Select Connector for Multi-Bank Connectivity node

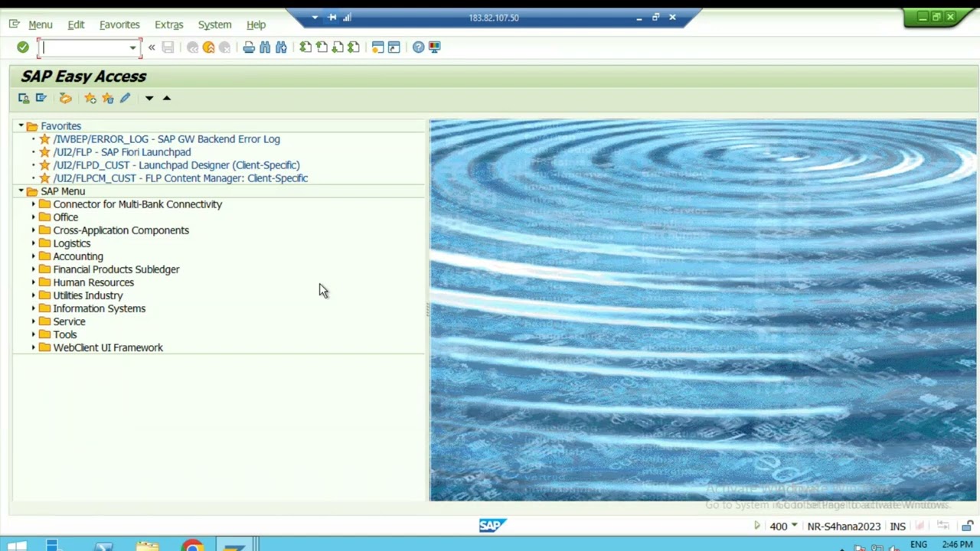pyautogui.click(x=137, y=204)
